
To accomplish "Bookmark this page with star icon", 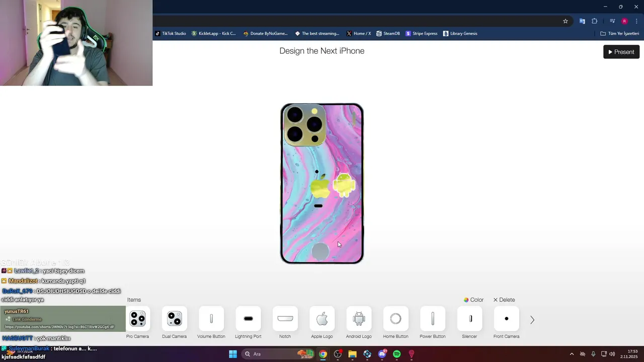I will (566, 21).
